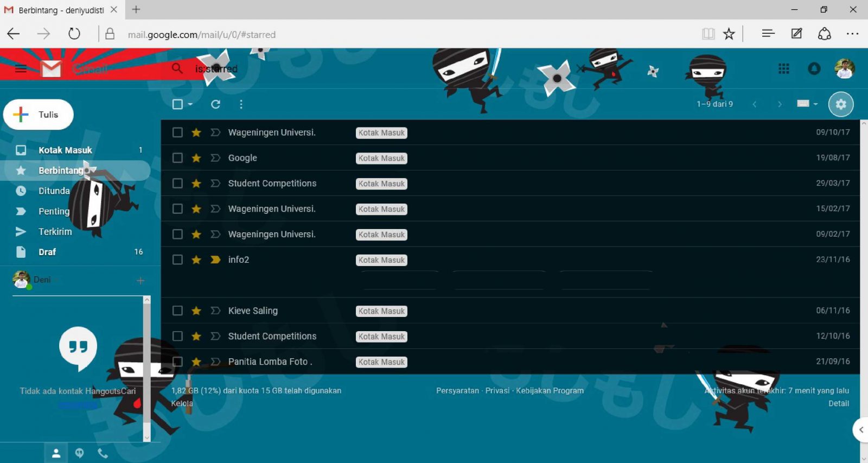Open the Google email from 19/08/17
This screenshot has height=463, width=868.
(510, 158)
